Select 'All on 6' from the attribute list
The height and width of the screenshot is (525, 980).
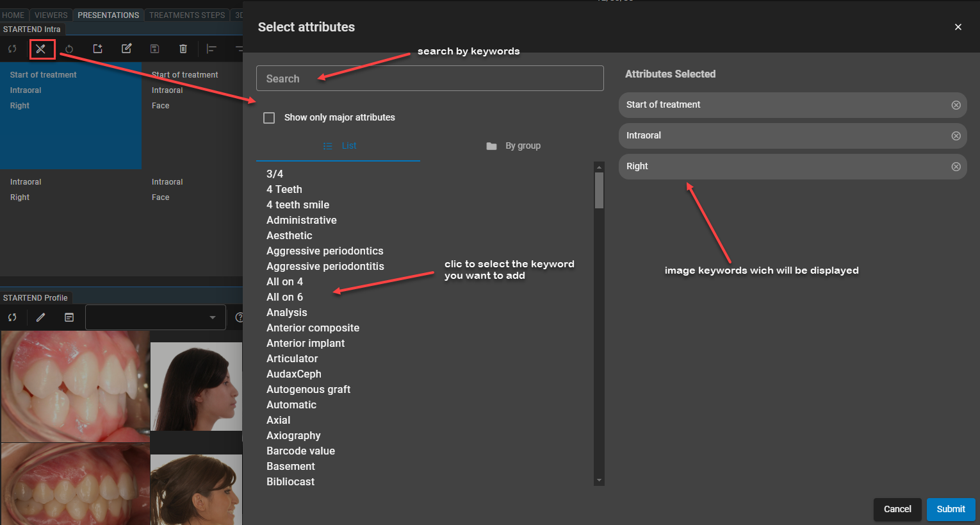tap(285, 297)
